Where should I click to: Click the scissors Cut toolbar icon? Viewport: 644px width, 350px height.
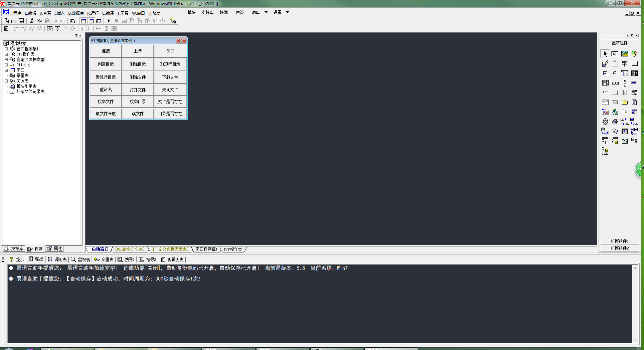[32, 21]
